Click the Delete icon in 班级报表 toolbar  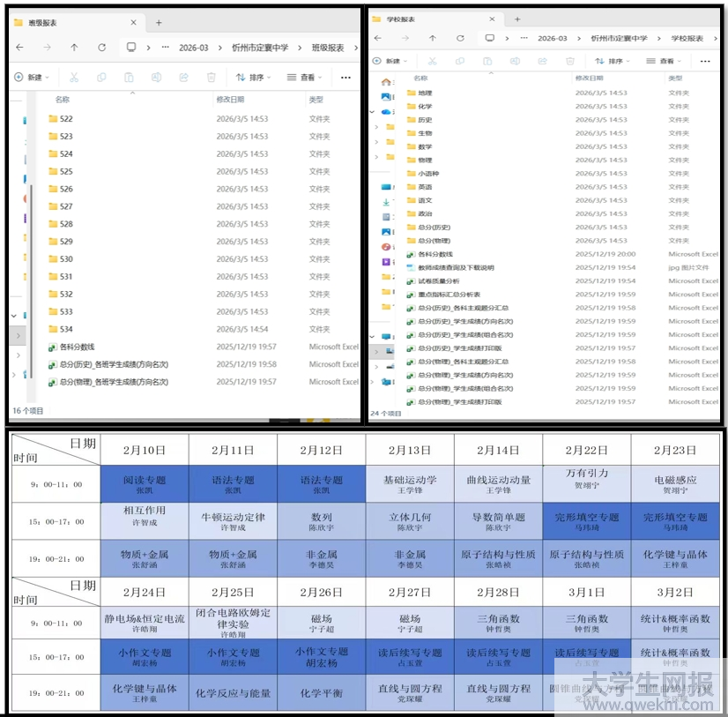211,78
